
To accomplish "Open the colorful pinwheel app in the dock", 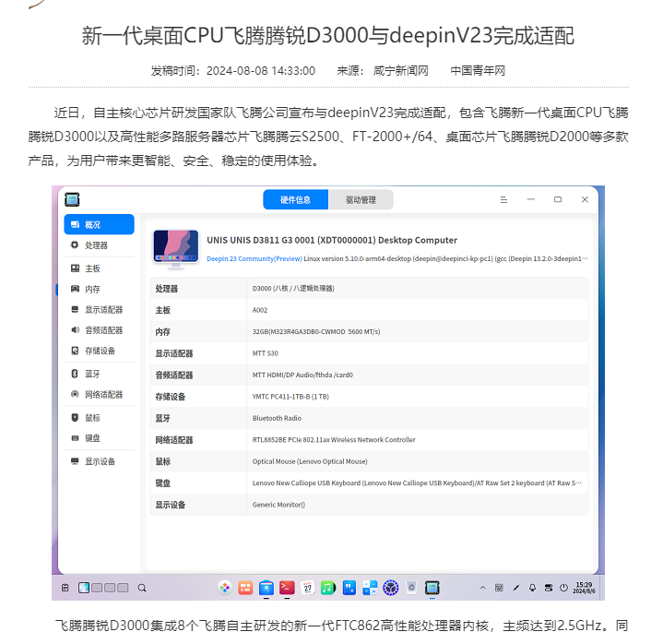I will (x=225, y=588).
